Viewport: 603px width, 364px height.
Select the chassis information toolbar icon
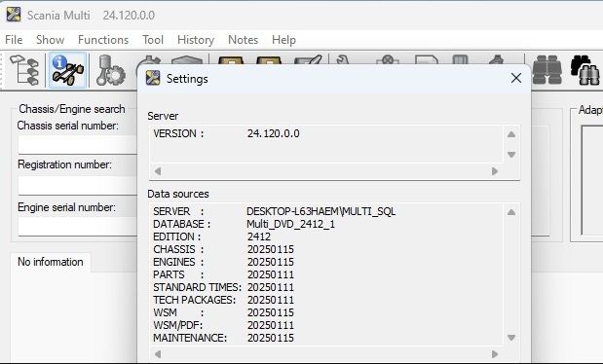67,70
